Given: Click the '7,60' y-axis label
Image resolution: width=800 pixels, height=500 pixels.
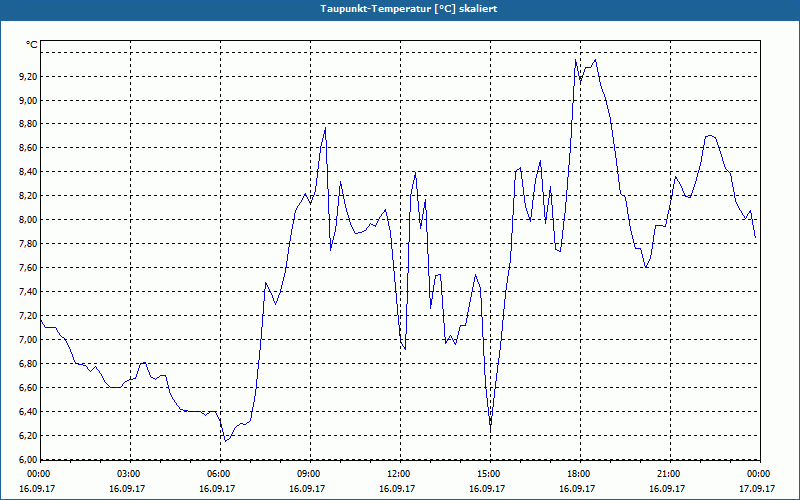Looking at the screenshot, I should (x=28, y=268).
